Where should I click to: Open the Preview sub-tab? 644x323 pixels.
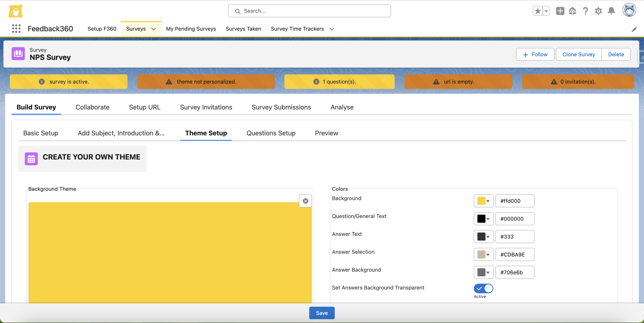coord(326,133)
